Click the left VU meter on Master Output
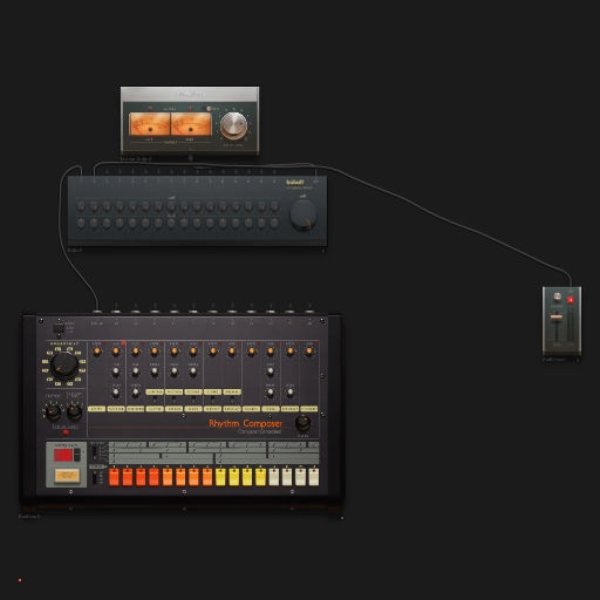Screen dimensions: 600x600 [150, 124]
